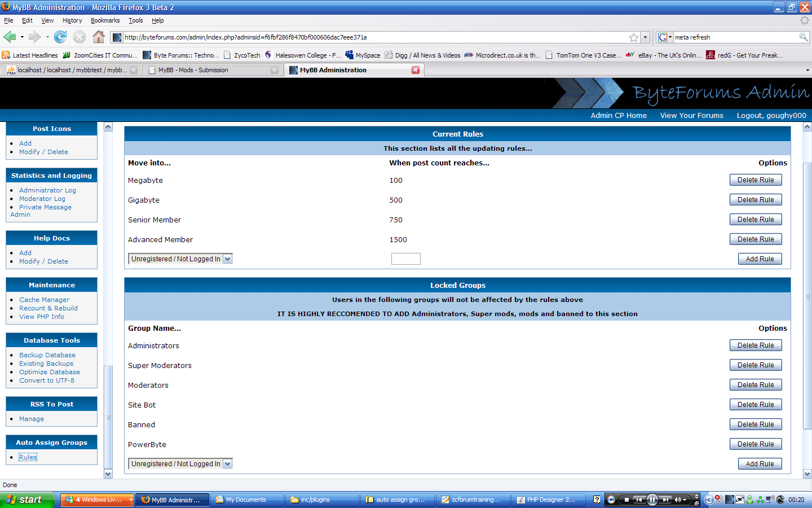Delete the Administrators locked group rule
This screenshot has width=812, height=508.
point(756,345)
